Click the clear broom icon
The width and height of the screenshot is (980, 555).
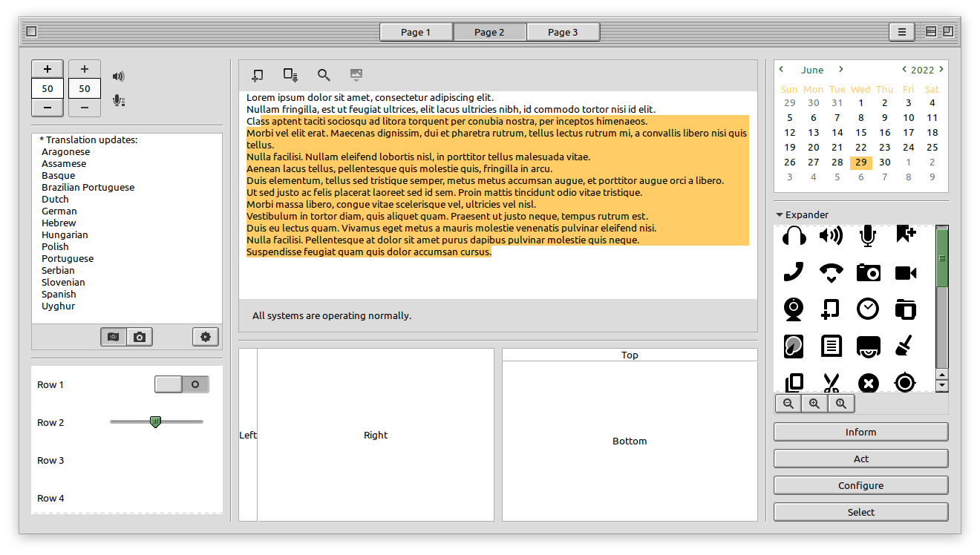[906, 346]
